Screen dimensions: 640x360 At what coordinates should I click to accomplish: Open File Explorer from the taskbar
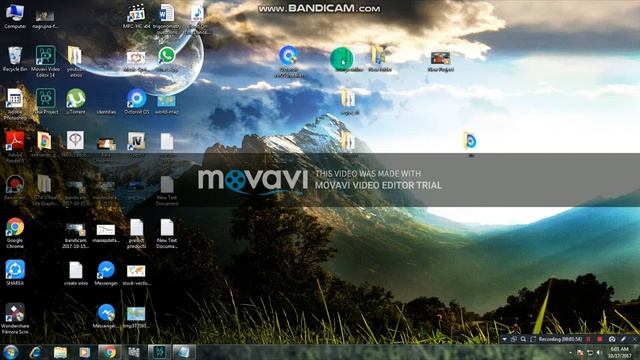point(60,352)
